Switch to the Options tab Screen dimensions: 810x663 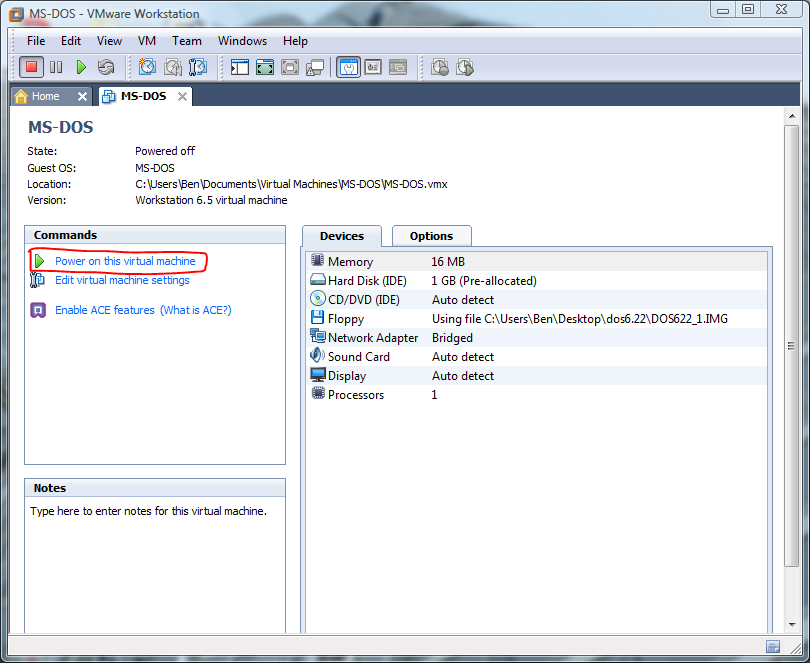point(431,236)
